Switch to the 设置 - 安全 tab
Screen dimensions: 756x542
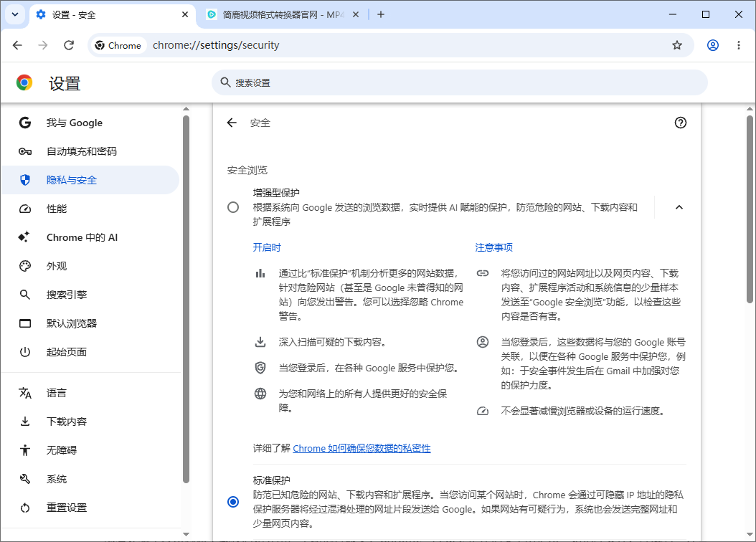pyautogui.click(x=113, y=15)
